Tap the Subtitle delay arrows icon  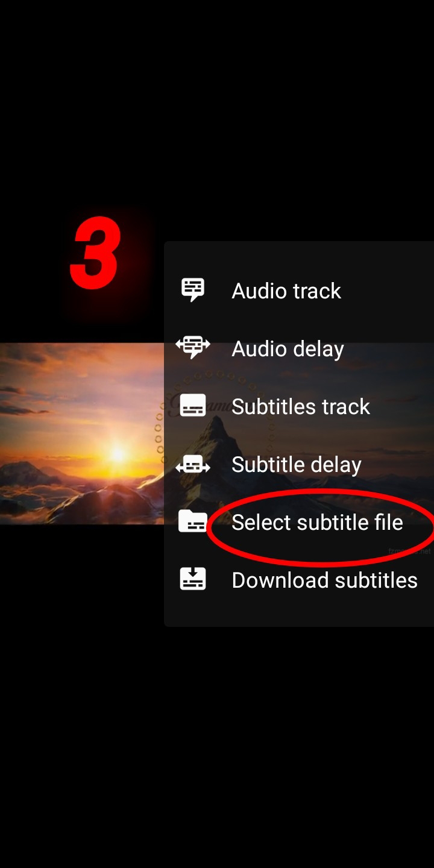click(x=193, y=464)
